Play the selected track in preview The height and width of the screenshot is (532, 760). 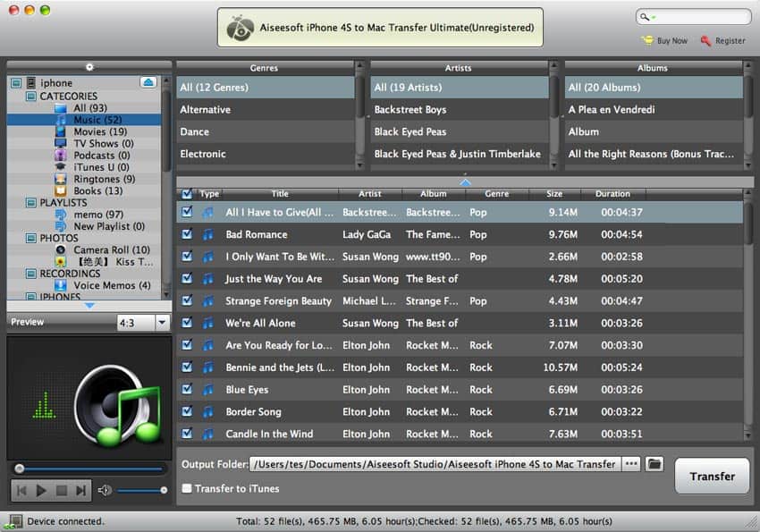41,491
